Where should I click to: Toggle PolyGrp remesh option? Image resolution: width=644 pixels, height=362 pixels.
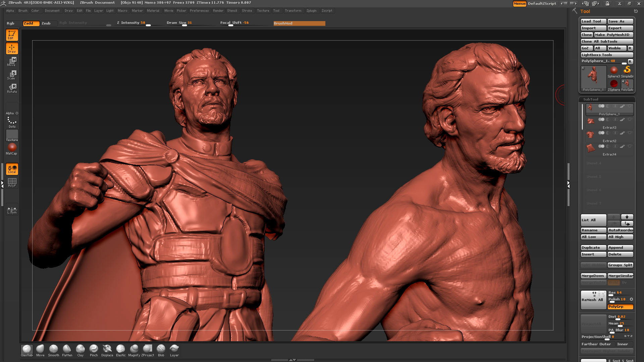point(620,307)
